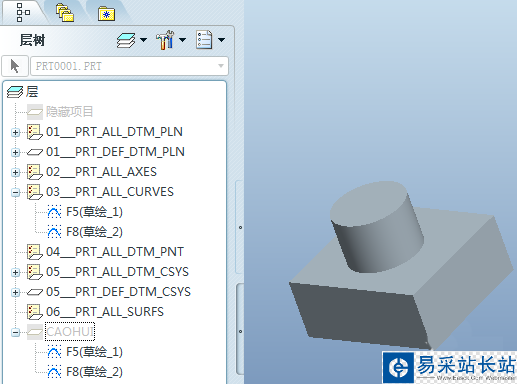The image size is (517, 384).
Task: Click the 04__PRT_ALL_DTM_PNT layer icon
Action: (35, 252)
